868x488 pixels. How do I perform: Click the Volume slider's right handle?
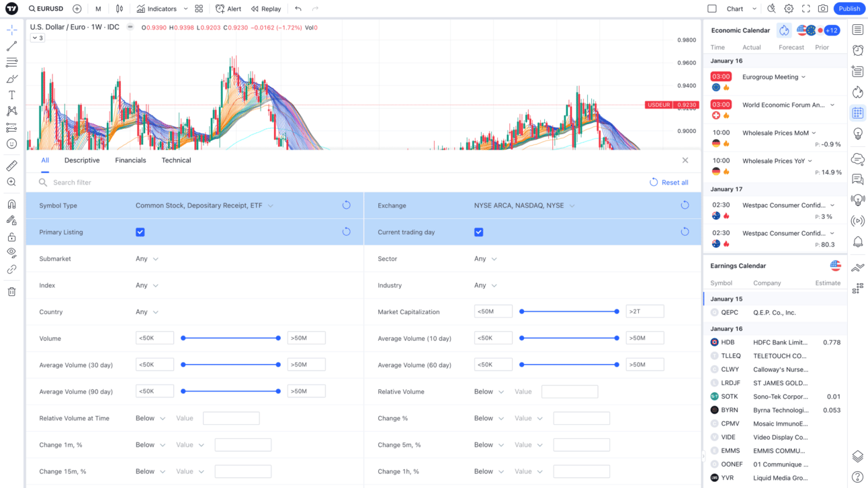pyautogui.click(x=278, y=338)
